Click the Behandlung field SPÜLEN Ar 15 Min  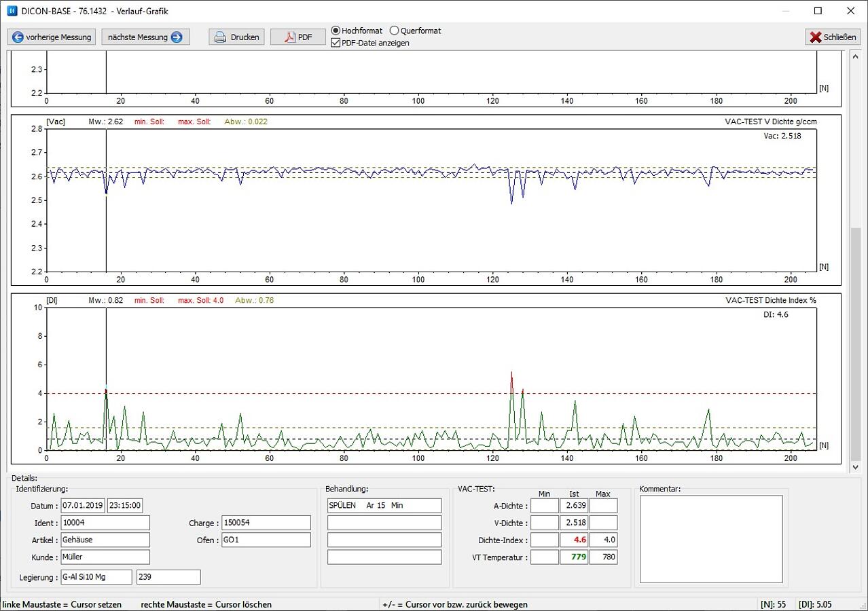pos(384,506)
